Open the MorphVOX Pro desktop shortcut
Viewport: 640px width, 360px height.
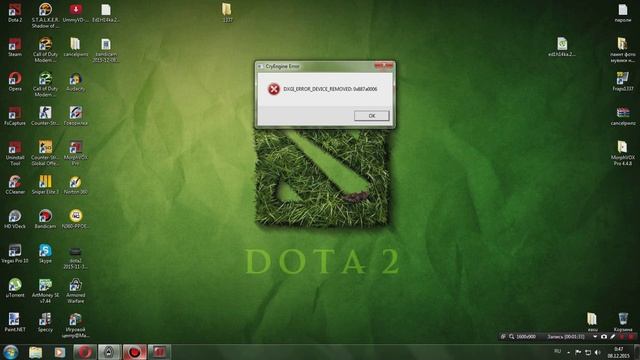(76, 153)
